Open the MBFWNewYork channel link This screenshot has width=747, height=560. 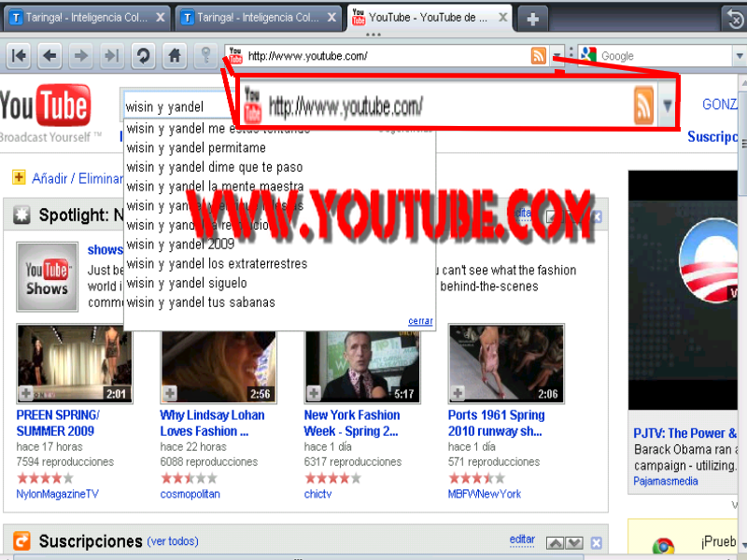pos(485,495)
